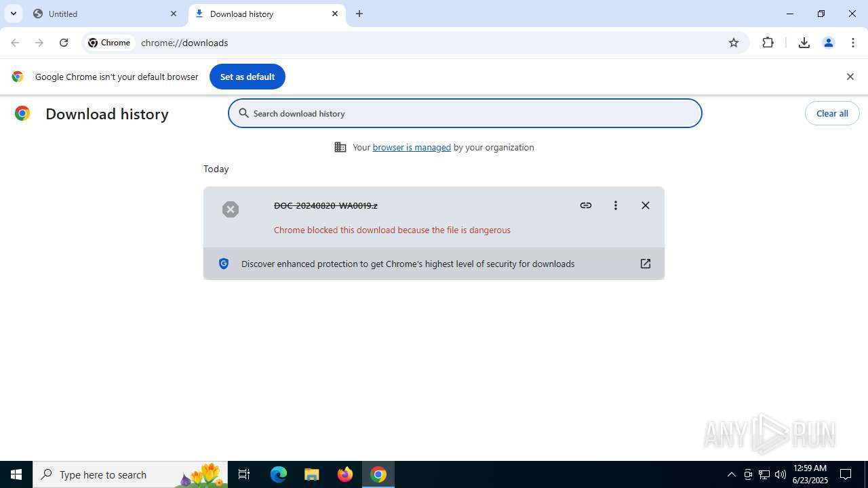Dismiss the default browser infobar
868x488 pixels.
[850, 77]
